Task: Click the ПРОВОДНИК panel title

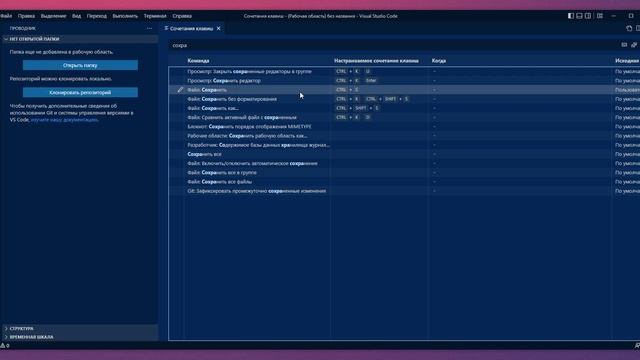Action: [x=22, y=29]
